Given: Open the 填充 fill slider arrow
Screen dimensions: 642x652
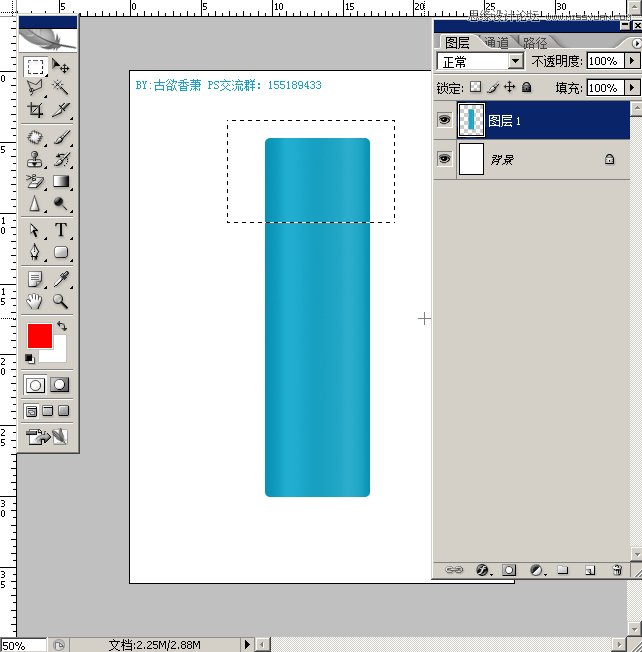Looking at the screenshot, I should coord(631,88).
